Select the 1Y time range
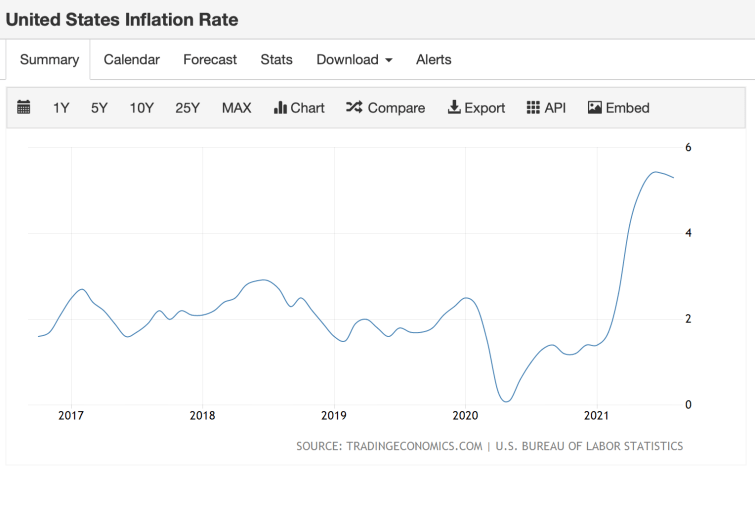The image size is (755, 506). 61,108
